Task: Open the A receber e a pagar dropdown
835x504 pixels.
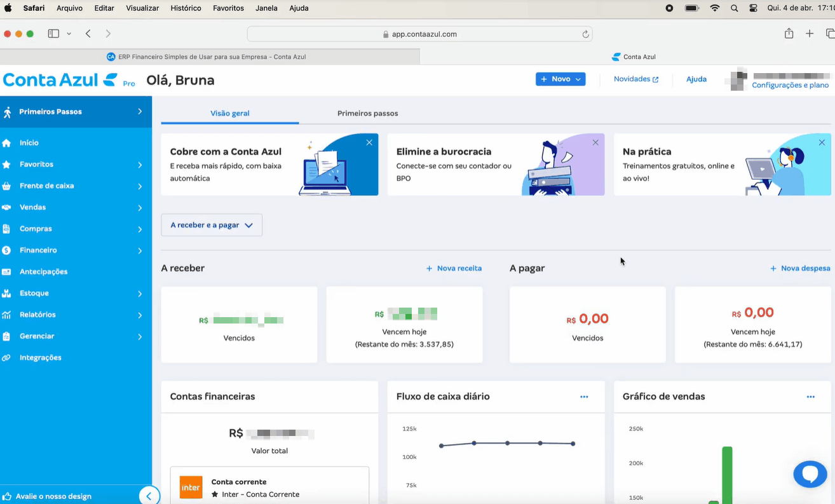Action: 212,225
